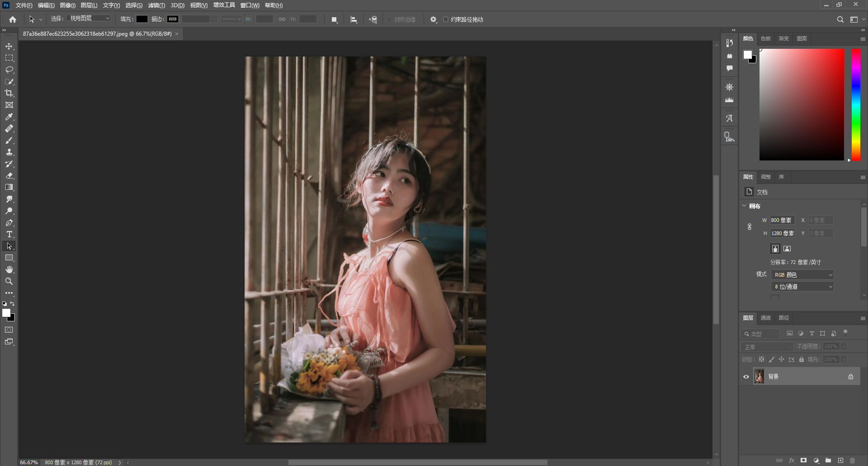Click the Home icon in options bar
868x466 pixels.
coord(13,19)
